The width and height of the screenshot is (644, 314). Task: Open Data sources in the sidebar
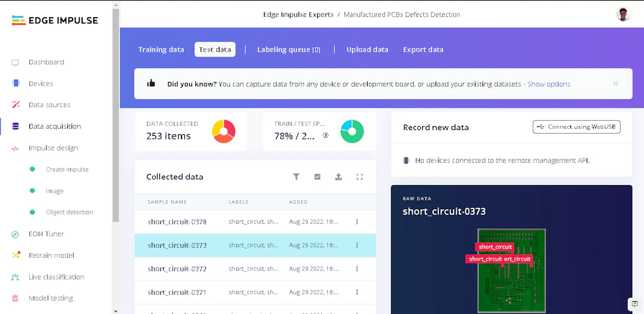49,105
